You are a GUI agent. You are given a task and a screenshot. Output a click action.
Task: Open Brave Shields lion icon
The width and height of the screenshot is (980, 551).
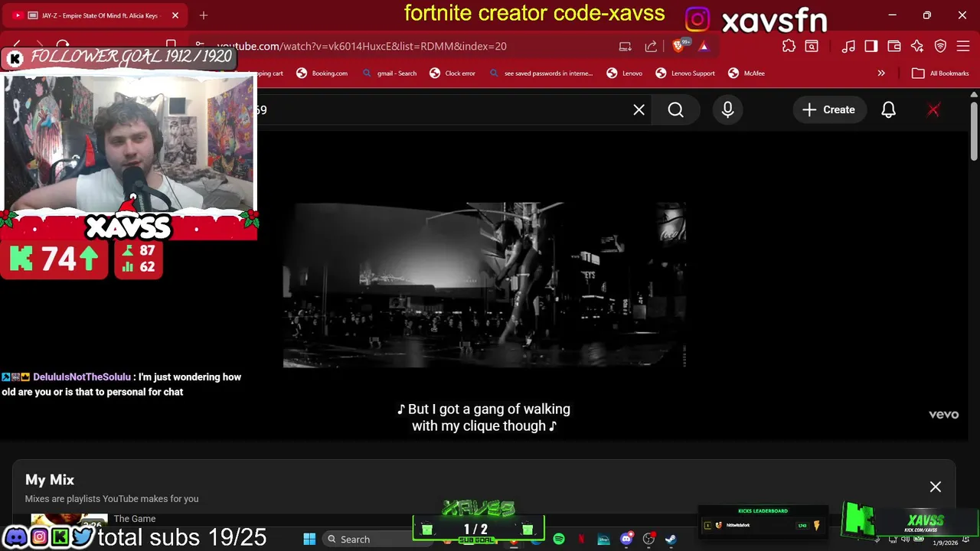click(678, 46)
